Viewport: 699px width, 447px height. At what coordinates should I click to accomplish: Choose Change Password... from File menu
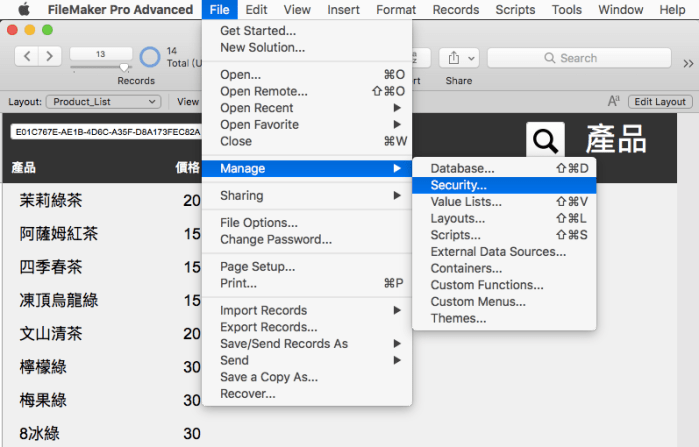click(275, 240)
